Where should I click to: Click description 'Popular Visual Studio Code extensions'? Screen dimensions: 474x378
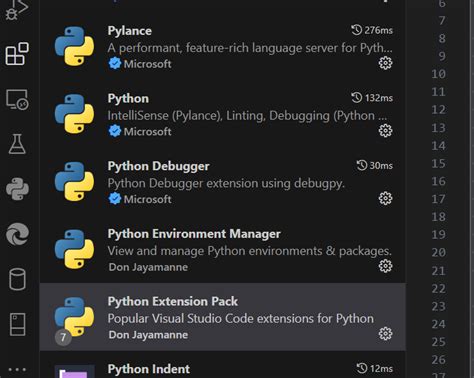[x=241, y=319]
